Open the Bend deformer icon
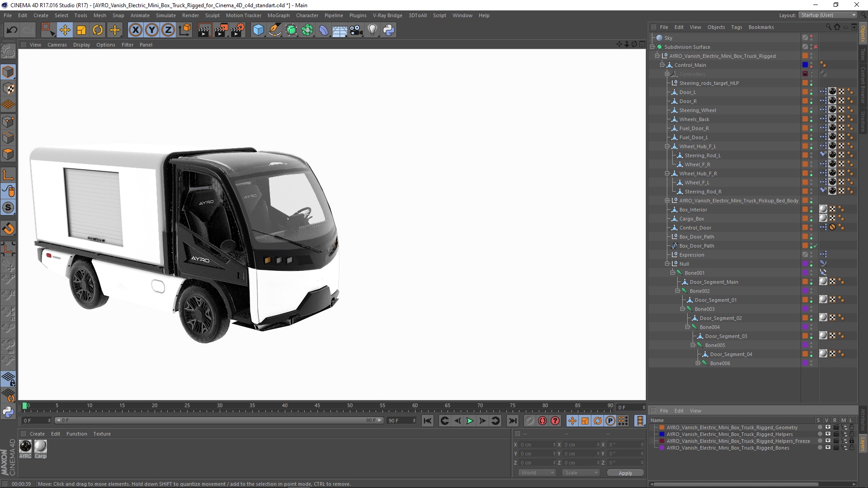The width and height of the screenshot is (868, 488). point(324,30)
